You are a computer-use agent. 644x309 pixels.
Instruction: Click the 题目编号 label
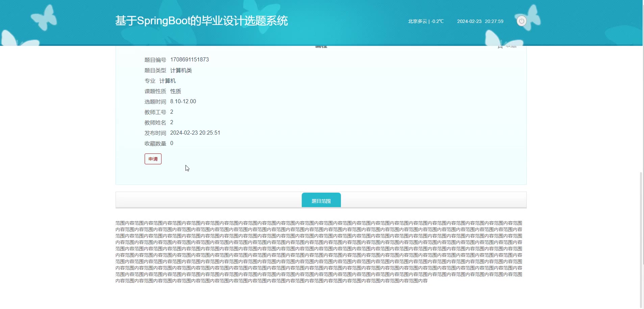click(x=155, y=60)
